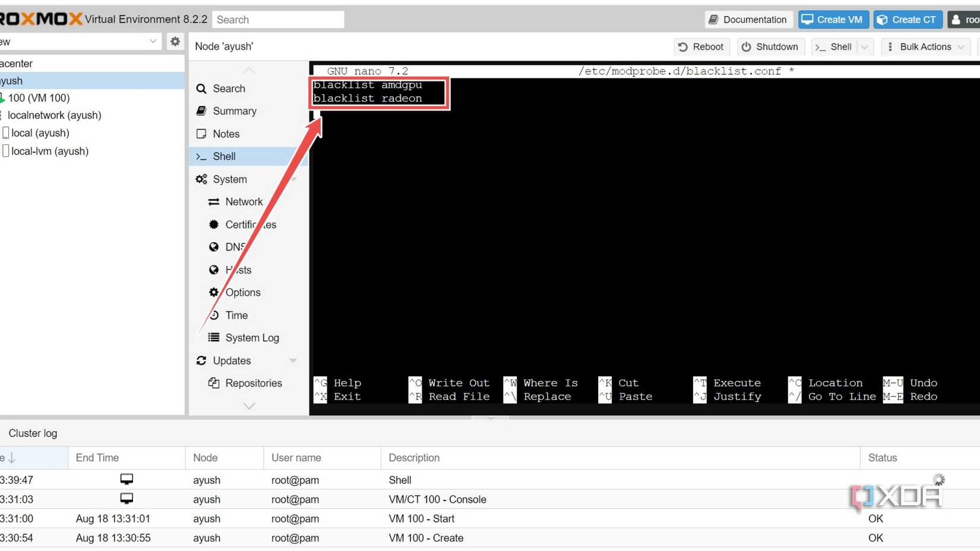Open the Notes menu item
This screenshot has width=980, height=551.
click(x=248, y=134)
